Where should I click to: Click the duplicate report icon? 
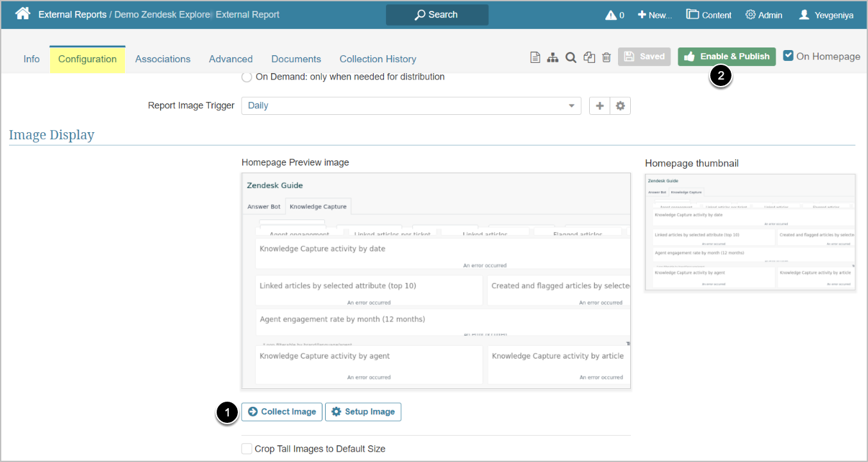589,57
